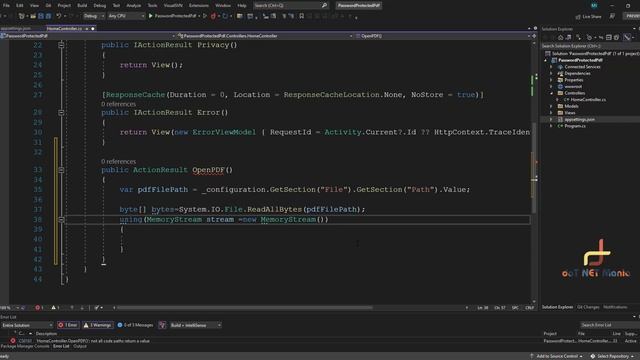The image size is (640, 360).
Task: Collapse the Error method outlining toggle
Action: (x=61, y=112)
